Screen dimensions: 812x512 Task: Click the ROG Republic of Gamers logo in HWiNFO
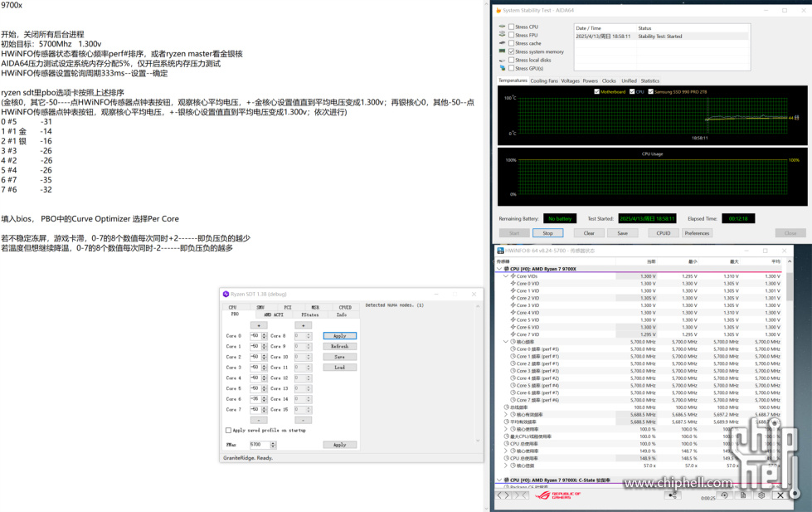[x=557, y=495]
